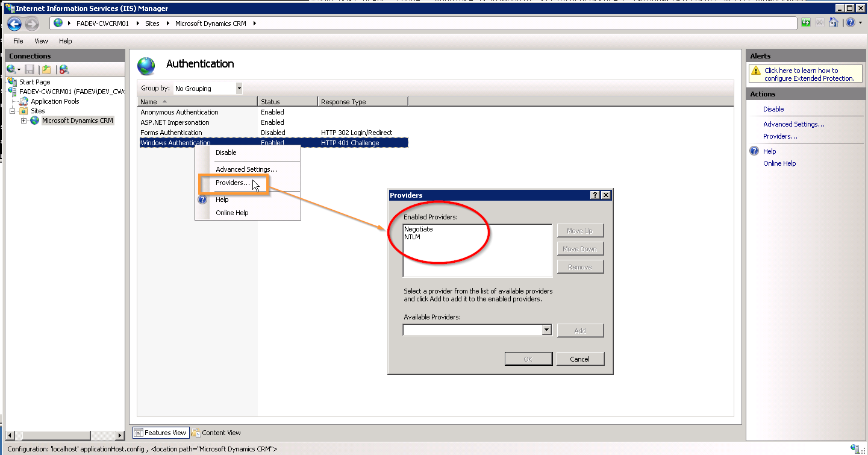Click the Content View icon at bottom
The width and height of the screenshot is (868, 455).
pyautogui.click(x=196, y=433)
